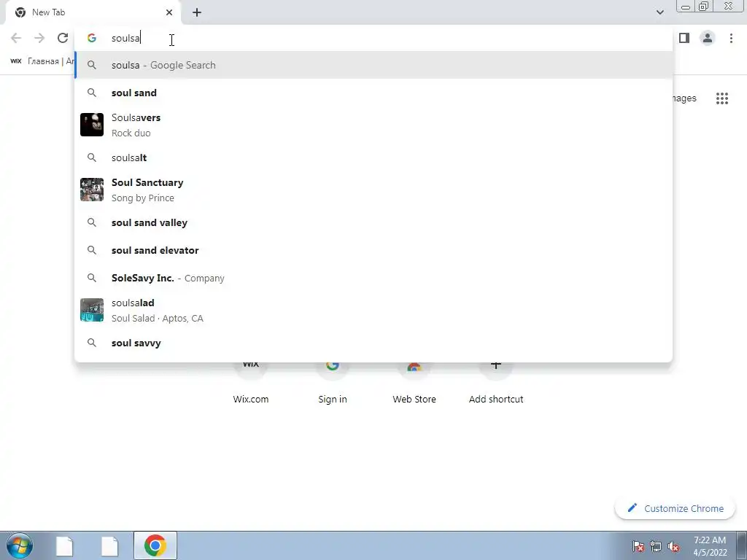Open the tab search dropdown arrow
Image resolution: width=747 pixels, height=560 pixels.
tap(659, 12)
